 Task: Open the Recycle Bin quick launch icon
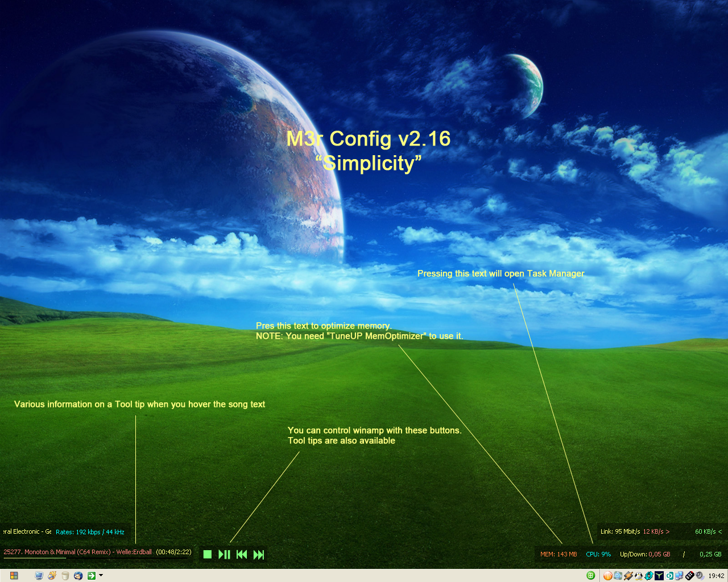65,576
